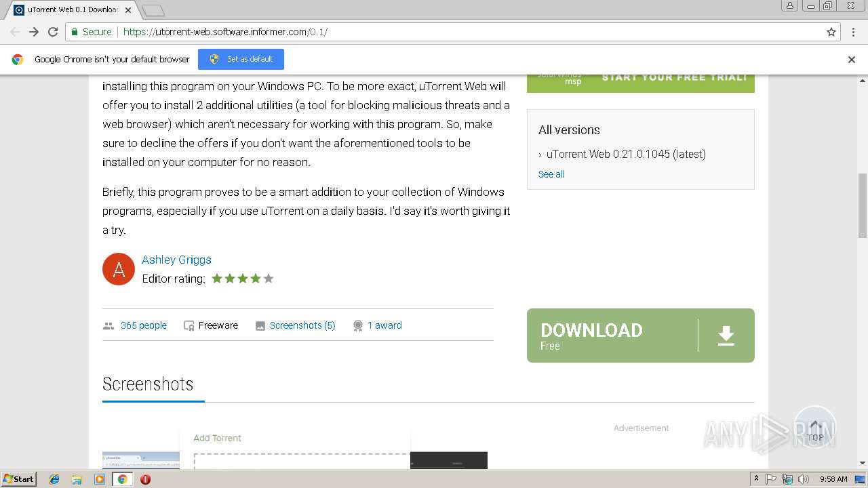Click the volume speaker tray icon
The image size is (868, 488).
804,479
